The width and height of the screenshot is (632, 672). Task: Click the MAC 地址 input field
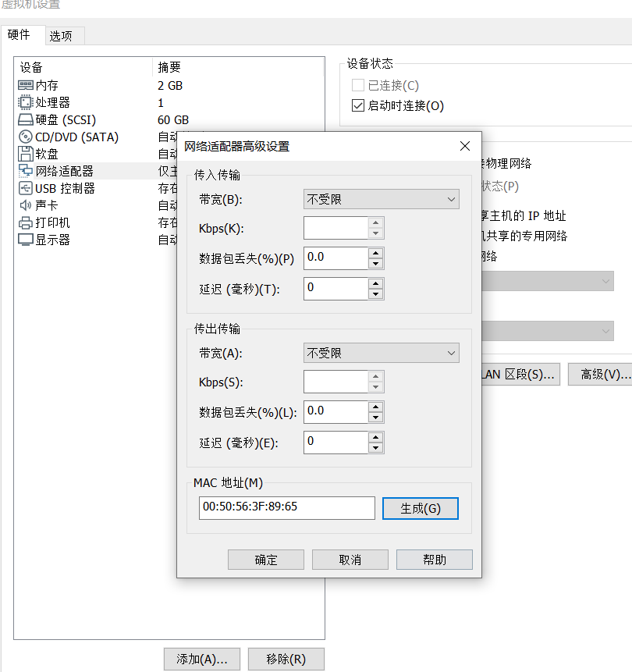coord(287,508)
